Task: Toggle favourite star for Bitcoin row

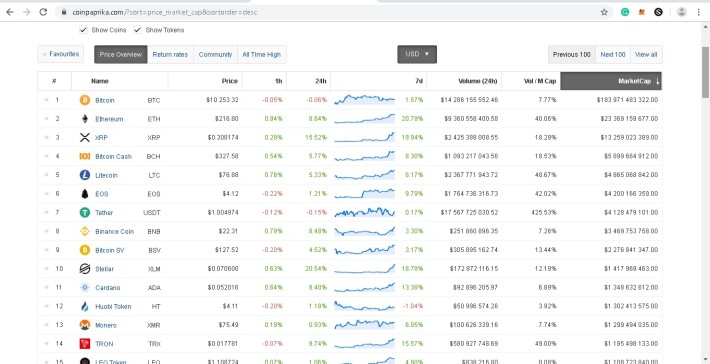Action: click(x=46, y=100)
